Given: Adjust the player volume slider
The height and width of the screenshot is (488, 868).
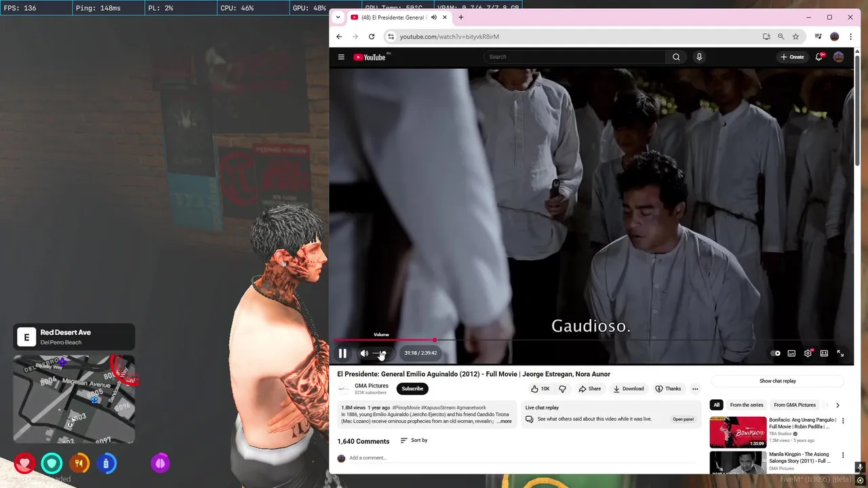Looking at the screenshot, I should coord(380,353).
